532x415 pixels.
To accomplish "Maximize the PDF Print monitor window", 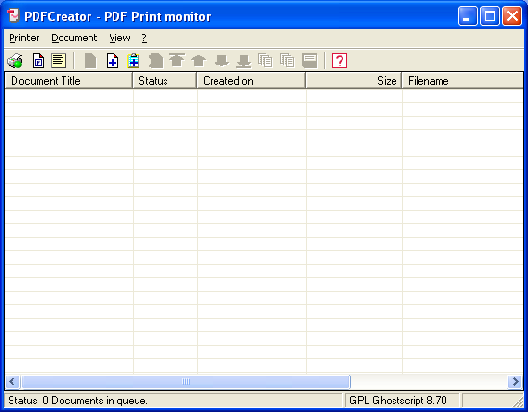I will point(490,16).
